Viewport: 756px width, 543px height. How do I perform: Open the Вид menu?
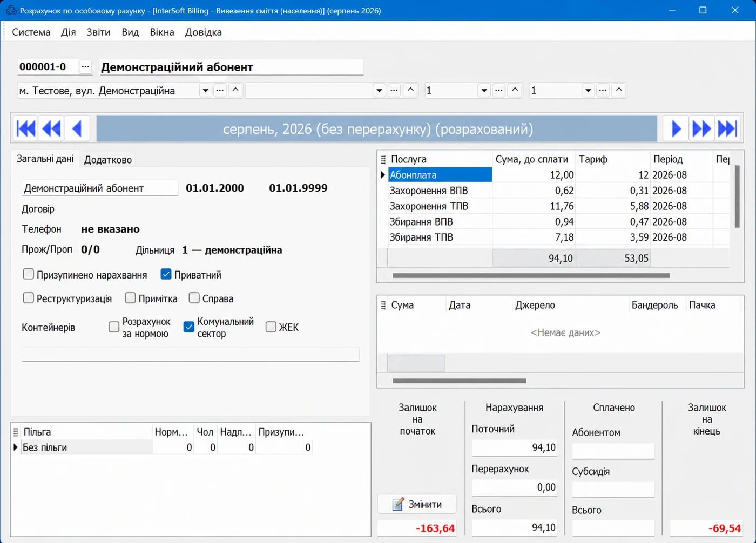(x=130, y=32)
